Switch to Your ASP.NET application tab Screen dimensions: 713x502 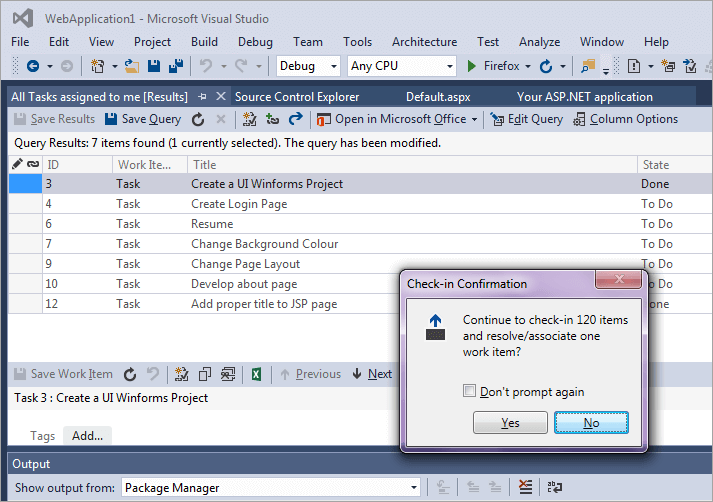584,97
